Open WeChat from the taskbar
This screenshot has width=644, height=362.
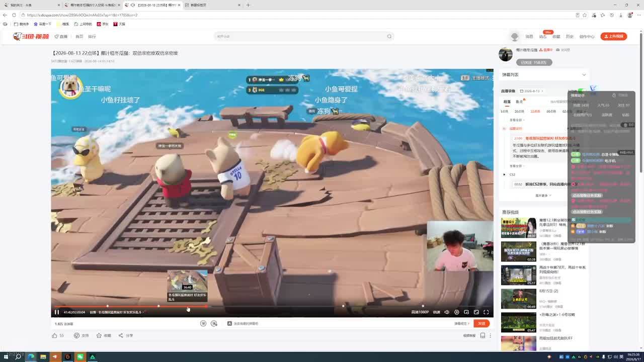point(80,357)
